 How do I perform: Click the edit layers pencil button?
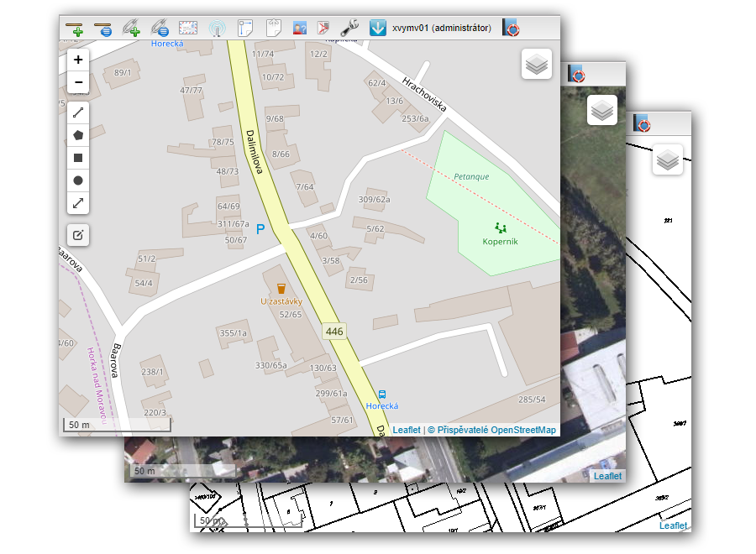tap(78, 234)
